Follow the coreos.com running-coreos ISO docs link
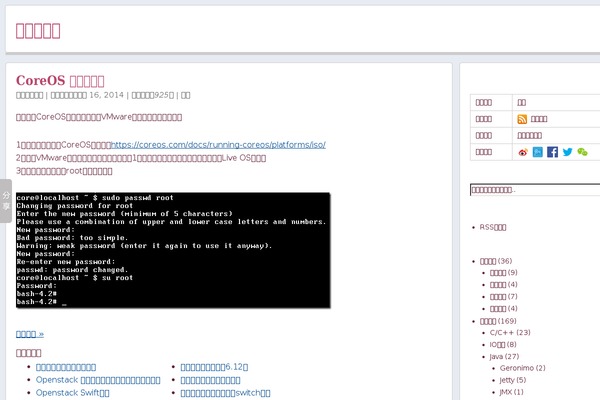Screen dimensions: 600x400 click(x=218, y=145)
